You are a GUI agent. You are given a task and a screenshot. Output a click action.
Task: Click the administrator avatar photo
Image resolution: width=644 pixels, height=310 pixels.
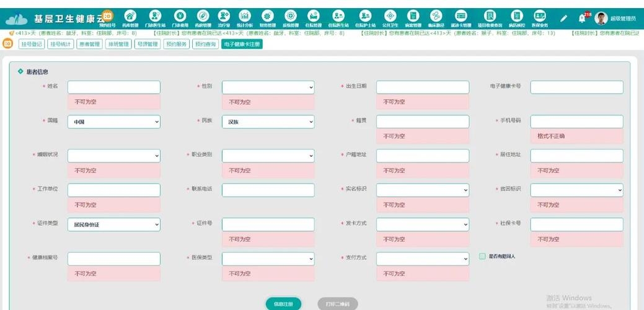click(x=601, y=19)
